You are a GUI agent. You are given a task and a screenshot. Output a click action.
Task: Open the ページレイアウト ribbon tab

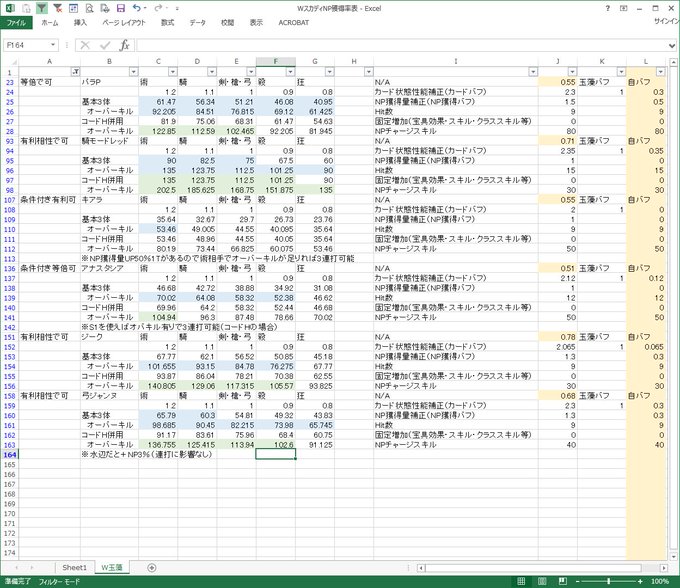pos(124,23)
